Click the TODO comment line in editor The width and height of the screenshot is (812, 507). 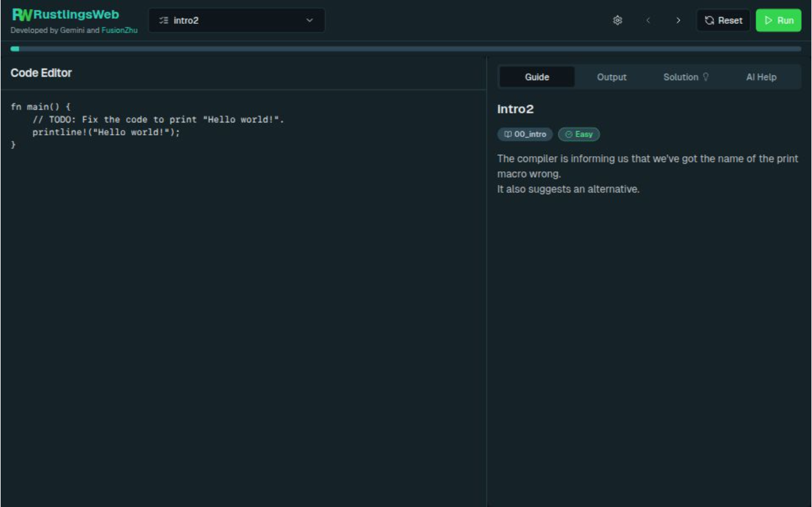158,119
